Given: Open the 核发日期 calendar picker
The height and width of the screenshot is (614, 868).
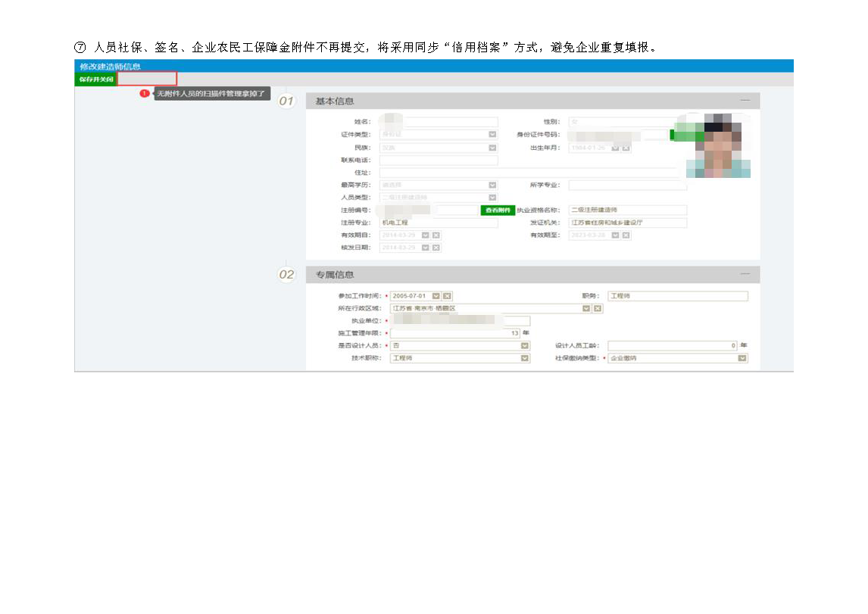Looking at the screenshot, I should 425,248.
